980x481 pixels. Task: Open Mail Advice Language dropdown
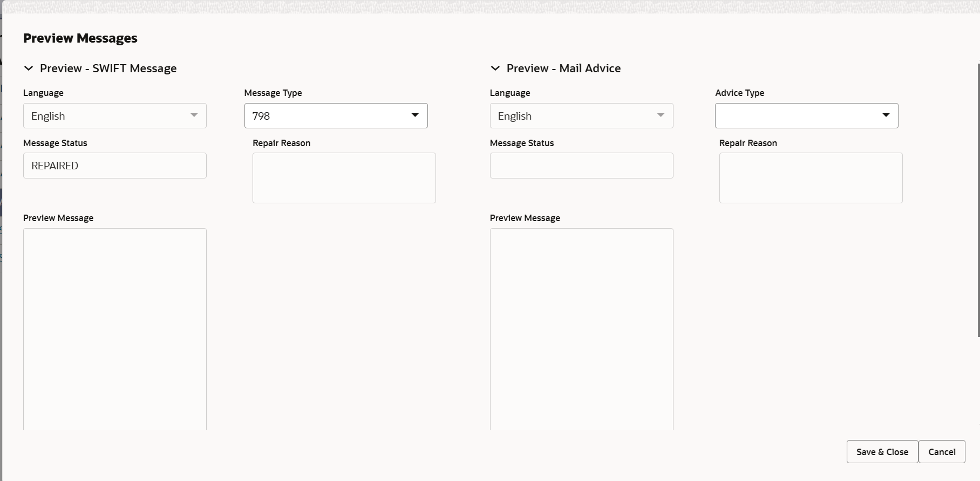pyautogui.click(x=582, y=115)
